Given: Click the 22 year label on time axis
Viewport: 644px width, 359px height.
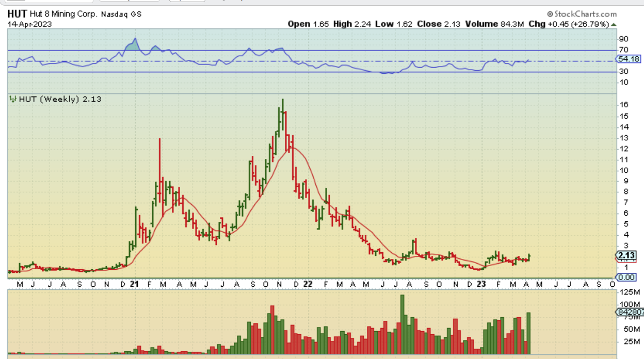Looking at the screenshot, I should (x=308, y=284).
